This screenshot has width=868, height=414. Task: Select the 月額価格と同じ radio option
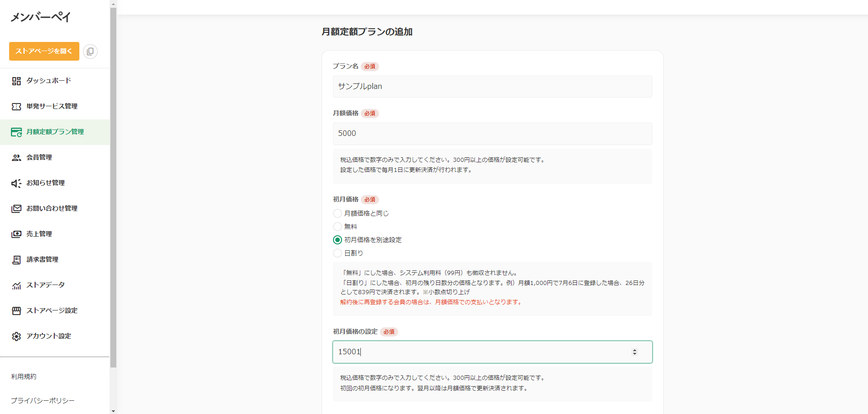(338, 213)
